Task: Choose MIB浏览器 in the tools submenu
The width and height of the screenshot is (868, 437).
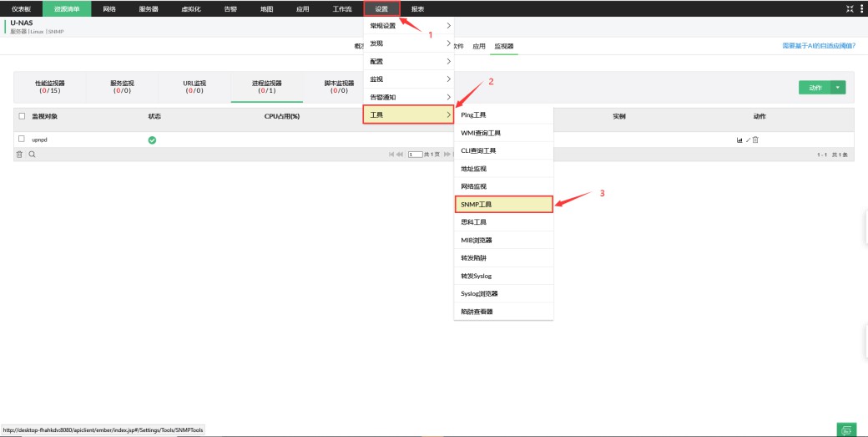Action: (503, 240)
